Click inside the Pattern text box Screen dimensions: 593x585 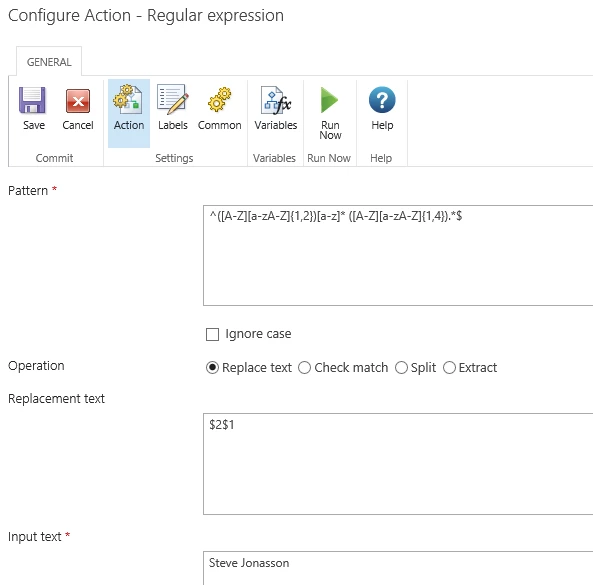(398, 255)
